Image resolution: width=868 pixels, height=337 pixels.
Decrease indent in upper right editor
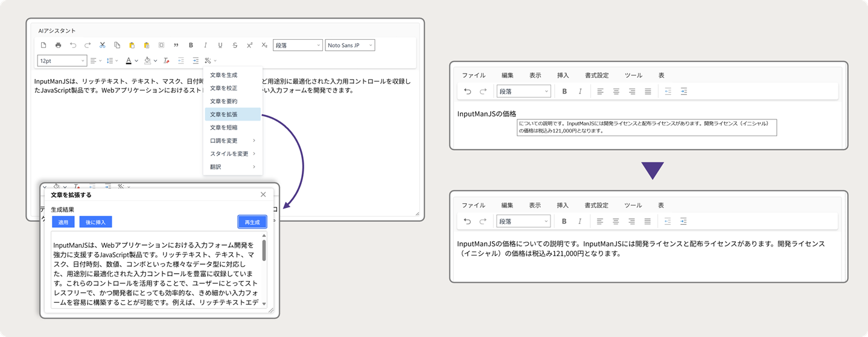click(x=668, y=92)
